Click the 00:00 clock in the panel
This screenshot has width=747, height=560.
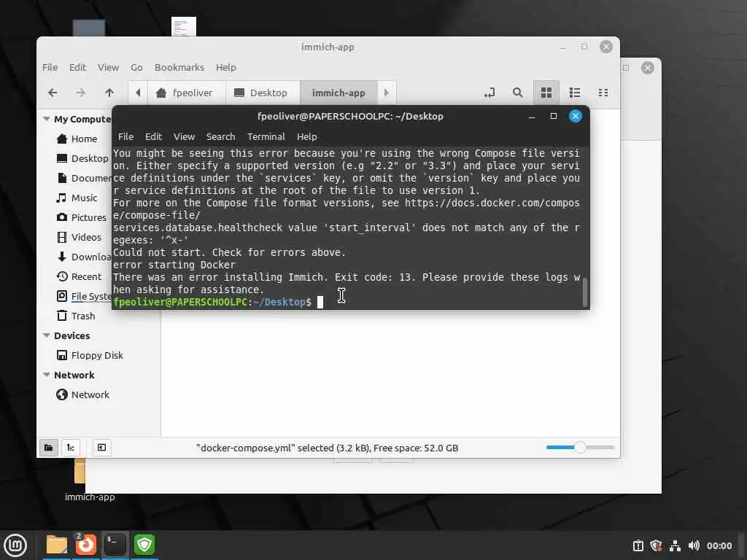click(719, 545)
